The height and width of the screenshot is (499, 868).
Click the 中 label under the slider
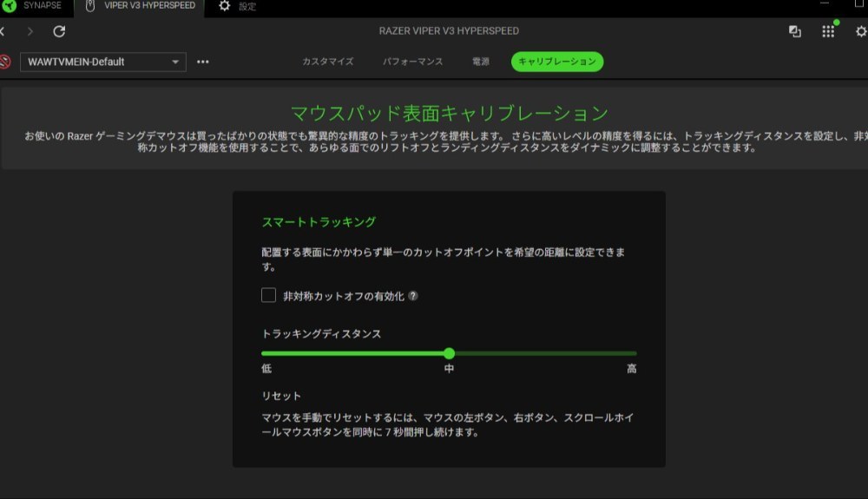pyautogui.click(x=449, y=369)
